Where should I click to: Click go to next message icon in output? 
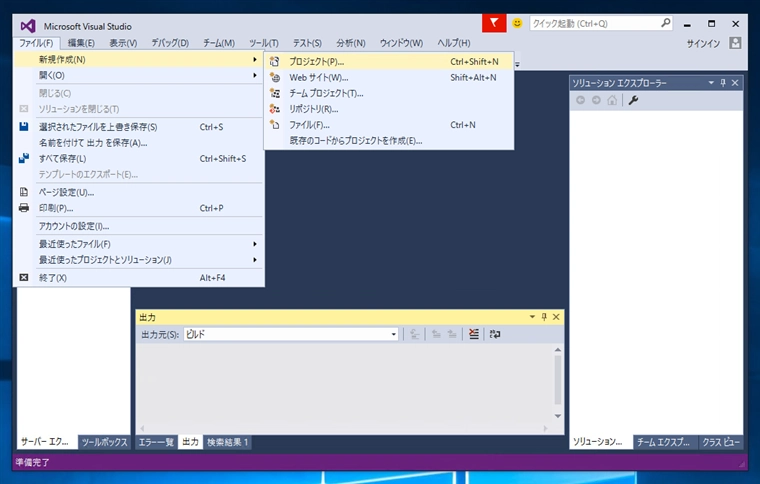click(452, 334)
